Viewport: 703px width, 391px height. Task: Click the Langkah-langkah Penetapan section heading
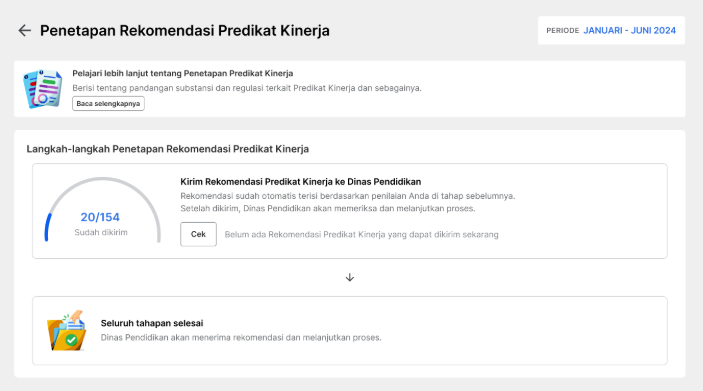[x=168, y=149]
